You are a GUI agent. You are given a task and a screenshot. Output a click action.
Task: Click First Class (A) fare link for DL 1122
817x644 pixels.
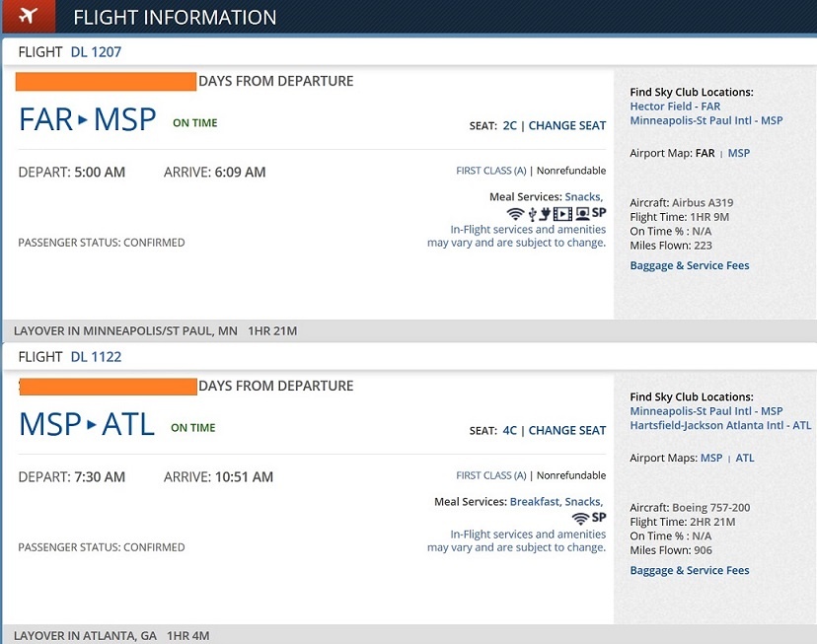[x=491, y=475]
